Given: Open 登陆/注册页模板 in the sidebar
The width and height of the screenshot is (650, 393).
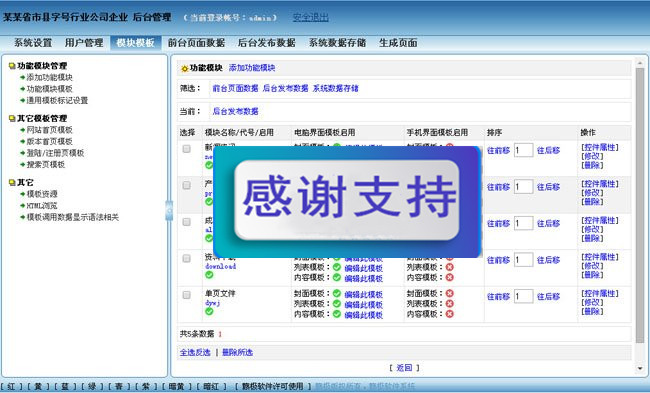Looking at the screenshot, I should click(x=55, y=153).
